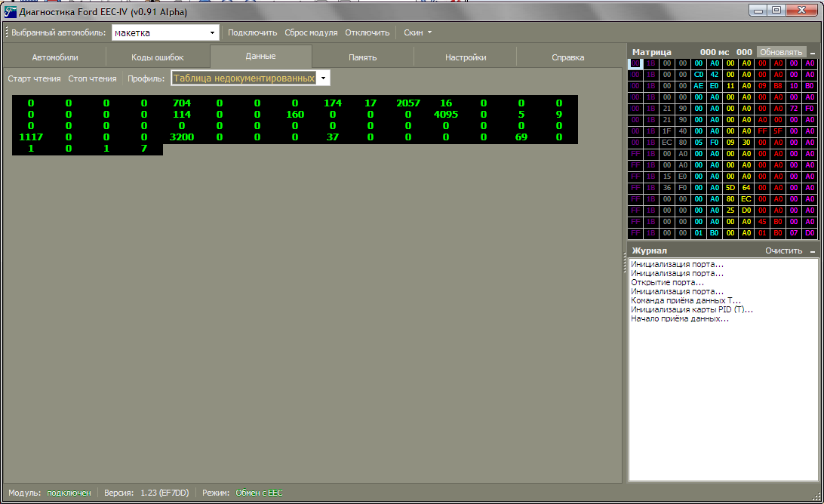The image size is (824, 504).
Task: Expand the Профиль table dropdown
Action: pos(323,78)
